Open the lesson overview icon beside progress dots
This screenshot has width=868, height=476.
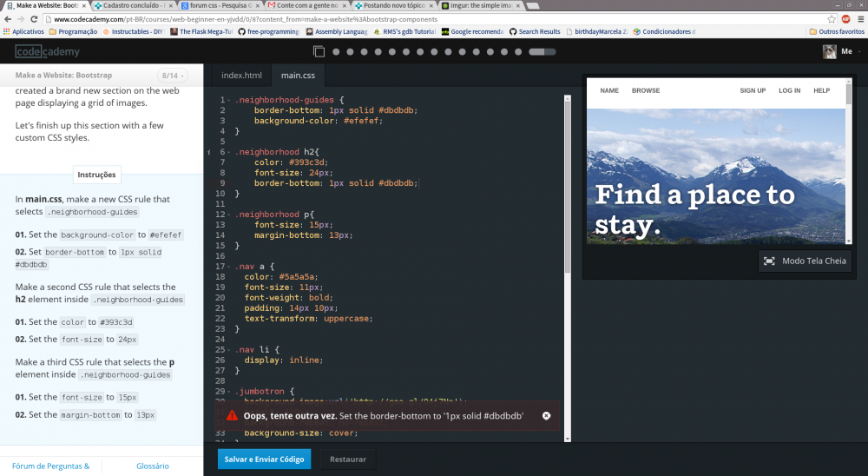tap(319, 52)
